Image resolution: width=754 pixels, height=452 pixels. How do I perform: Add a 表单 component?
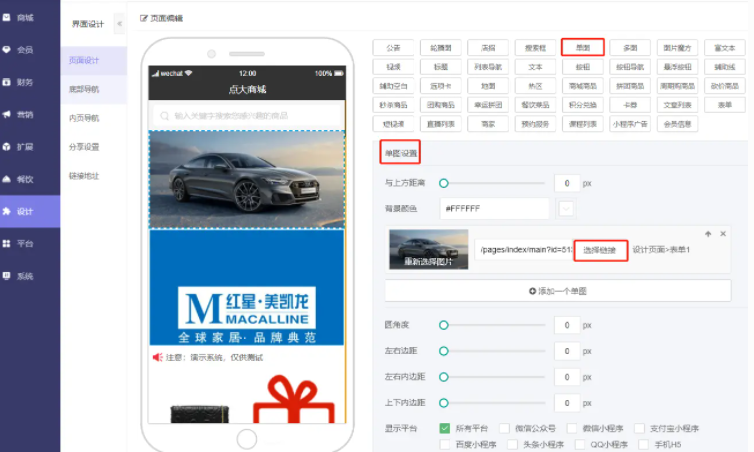[x=725, y=105]
